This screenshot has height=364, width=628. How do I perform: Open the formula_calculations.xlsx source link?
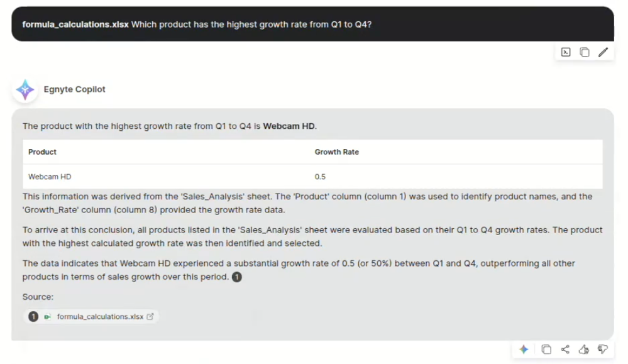pyautogui.click(x=100, y=317)
